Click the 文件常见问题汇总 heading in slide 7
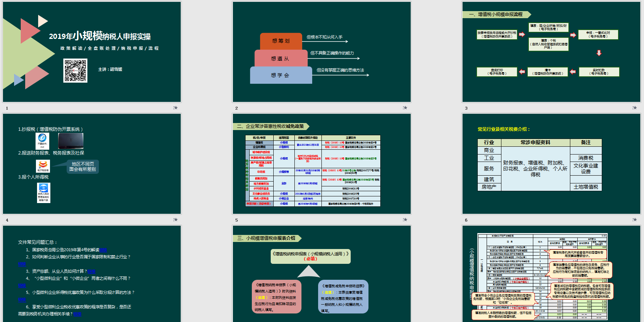Image resolution: width=644 pixels, height=322 pixels. (x=37, y=242)
